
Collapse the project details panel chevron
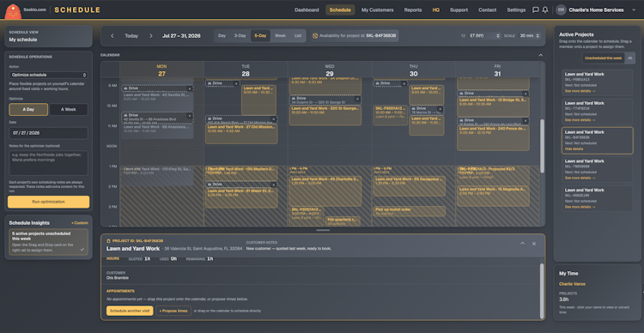[x=522, y=244]
